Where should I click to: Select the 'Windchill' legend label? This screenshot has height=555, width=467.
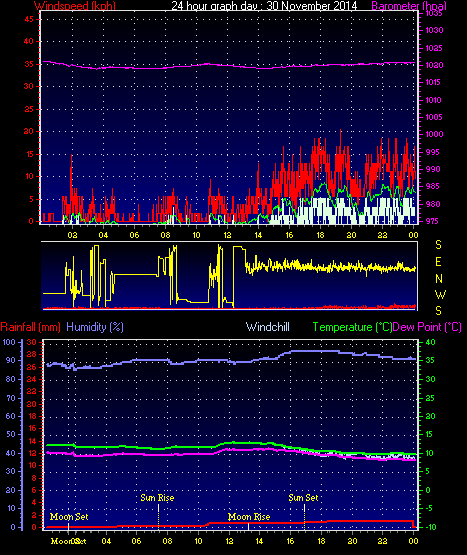pos(268,327)
